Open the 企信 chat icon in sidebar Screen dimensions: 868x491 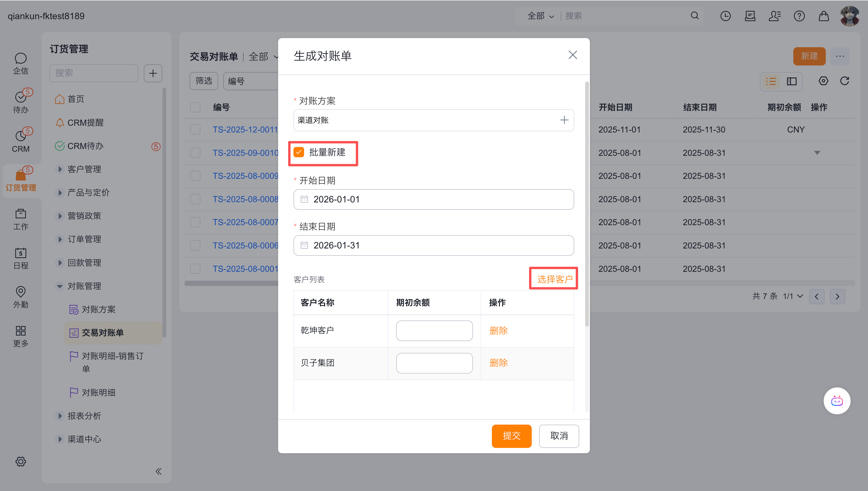21,59
